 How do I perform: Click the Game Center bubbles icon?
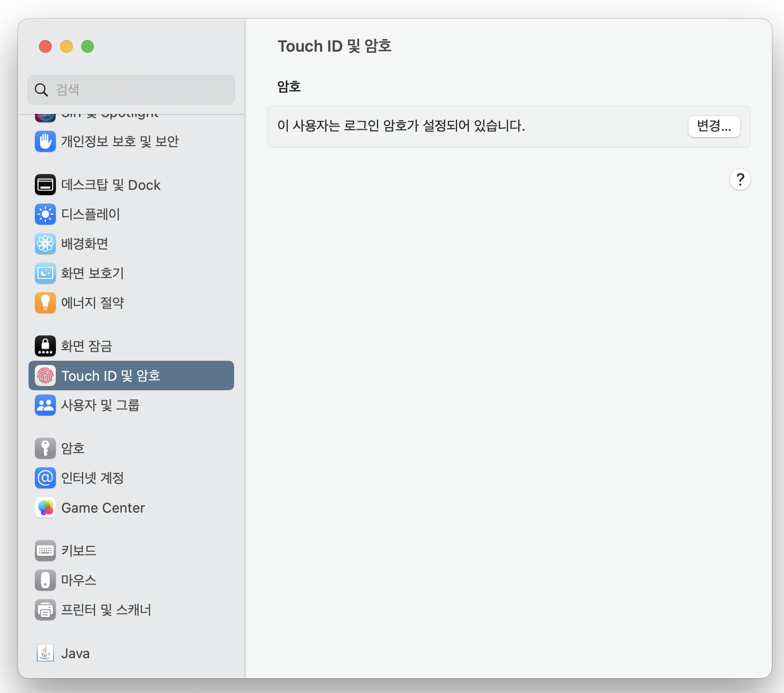(x=45, y=507)
